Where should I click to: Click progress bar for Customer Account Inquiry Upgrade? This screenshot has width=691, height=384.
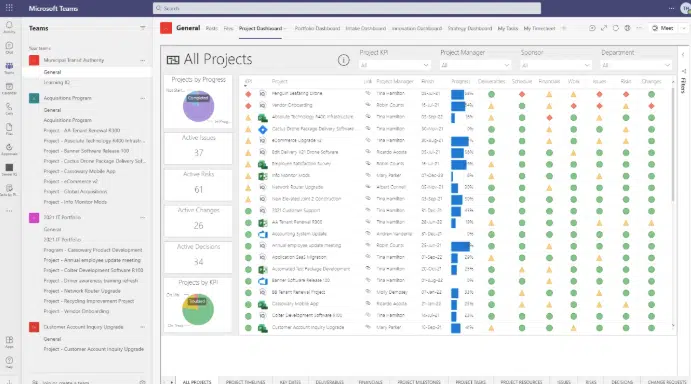pos(456,328)
